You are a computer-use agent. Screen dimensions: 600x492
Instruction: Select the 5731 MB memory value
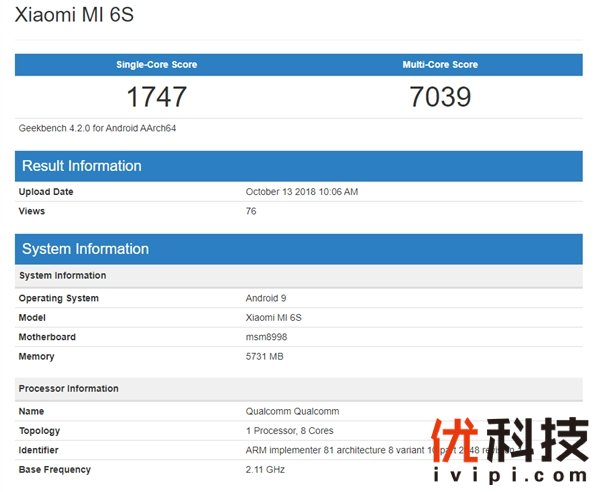tap(264, 357)
